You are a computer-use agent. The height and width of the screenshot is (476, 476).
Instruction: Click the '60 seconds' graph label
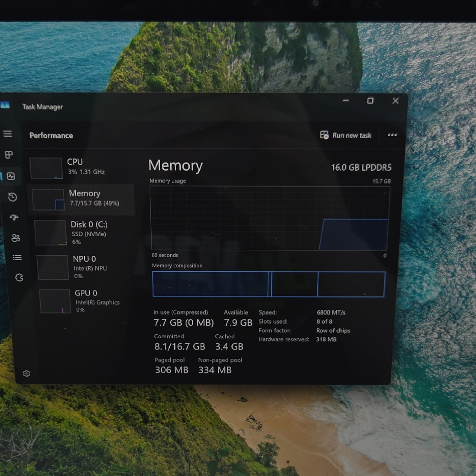[x=165, y=255]
